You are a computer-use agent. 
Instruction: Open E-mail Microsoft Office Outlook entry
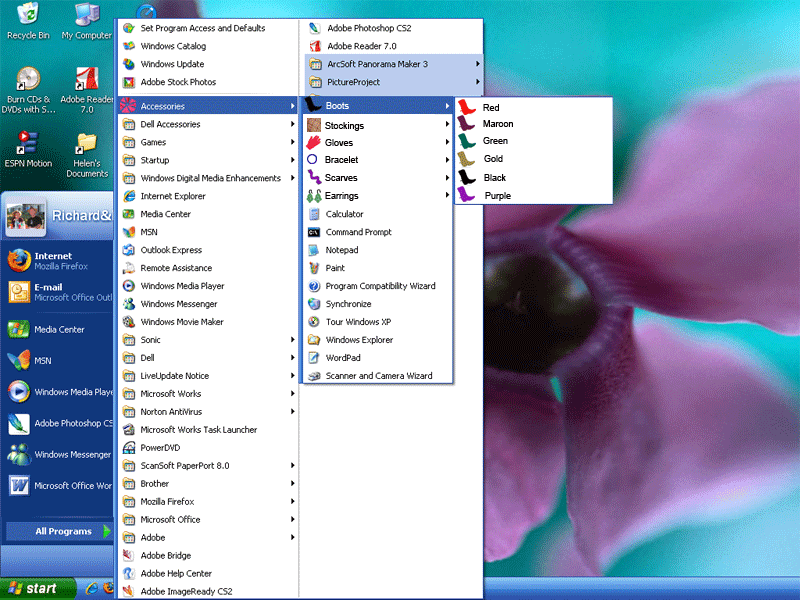coord(59,292)
